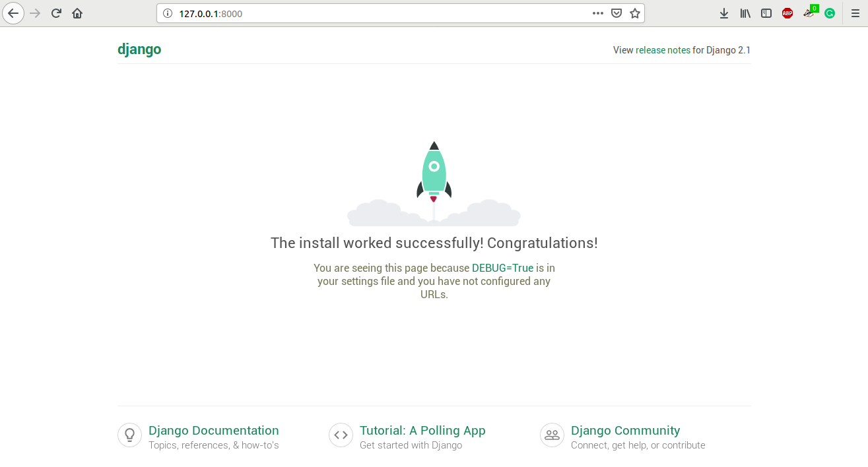Open the Library bookshelf icon
Viewport: 868px width, 467px height.
point(745,13)
